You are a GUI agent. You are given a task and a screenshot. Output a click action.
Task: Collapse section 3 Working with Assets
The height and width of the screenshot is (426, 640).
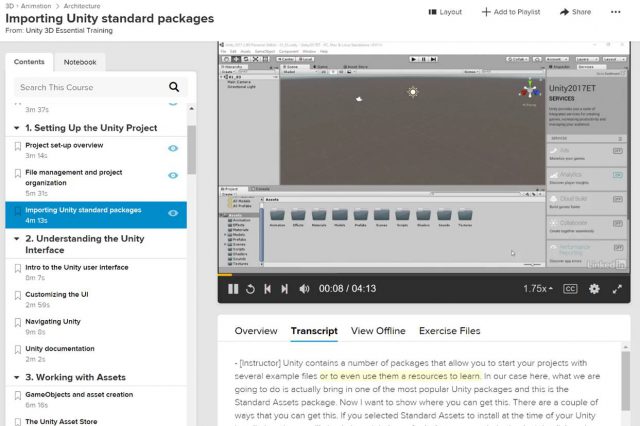[x=17, y=377]
